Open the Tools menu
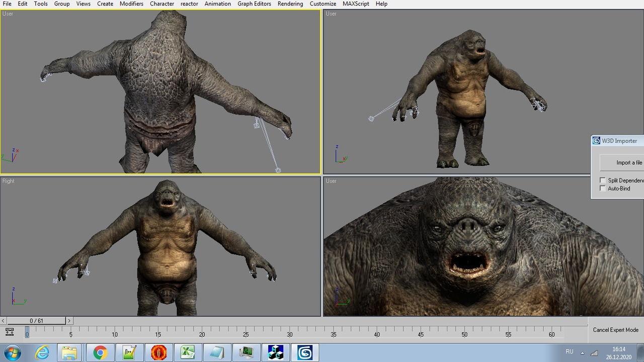The width and height of the screenshot is (644, 362). click(x=41, y=4)
